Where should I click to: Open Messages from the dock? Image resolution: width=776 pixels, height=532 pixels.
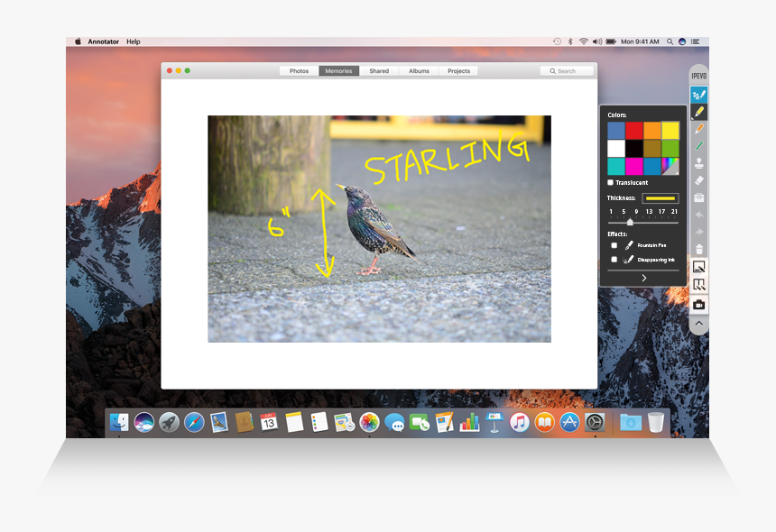coord(394,423)
